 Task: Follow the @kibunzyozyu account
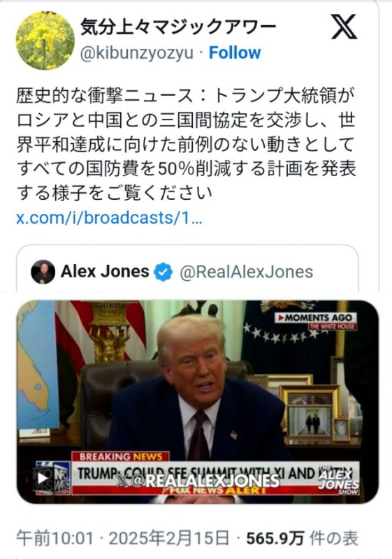235,53
